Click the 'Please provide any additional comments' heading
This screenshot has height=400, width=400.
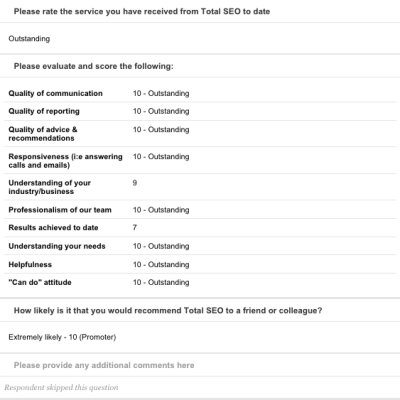tap(104, 365)
